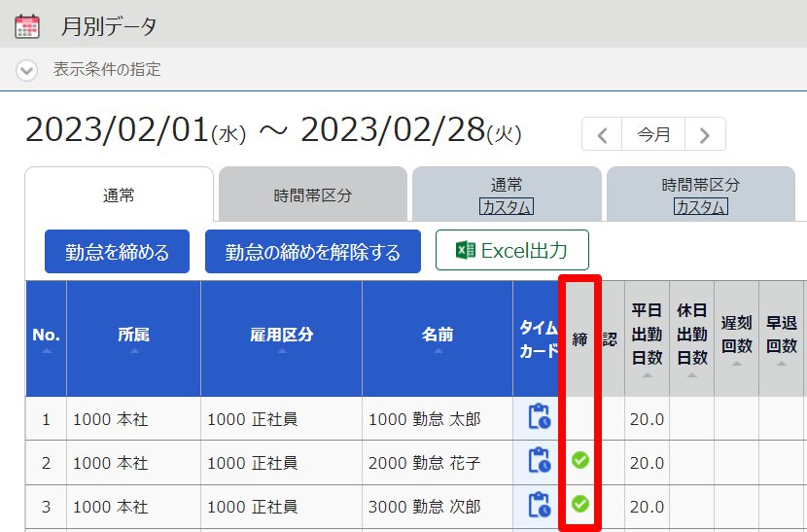Go to the previous month arrow
The height and width of the screenshot is (532, 807).
[x=602, y=134]
